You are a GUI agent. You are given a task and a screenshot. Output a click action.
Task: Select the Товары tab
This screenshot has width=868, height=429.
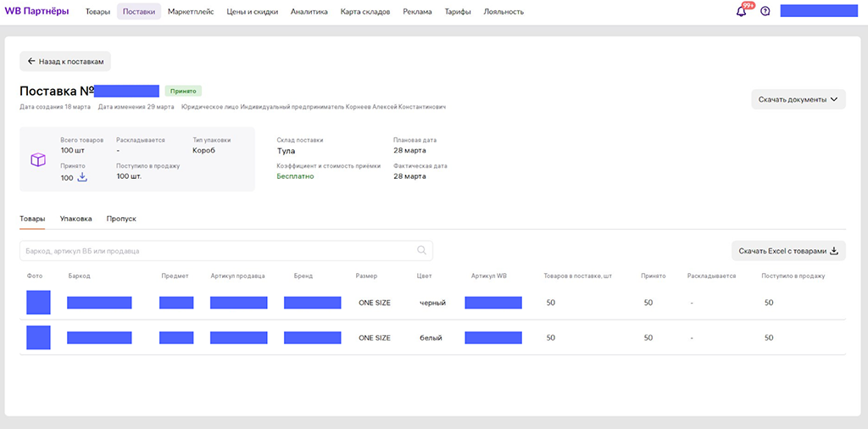(x=32, y=219)
